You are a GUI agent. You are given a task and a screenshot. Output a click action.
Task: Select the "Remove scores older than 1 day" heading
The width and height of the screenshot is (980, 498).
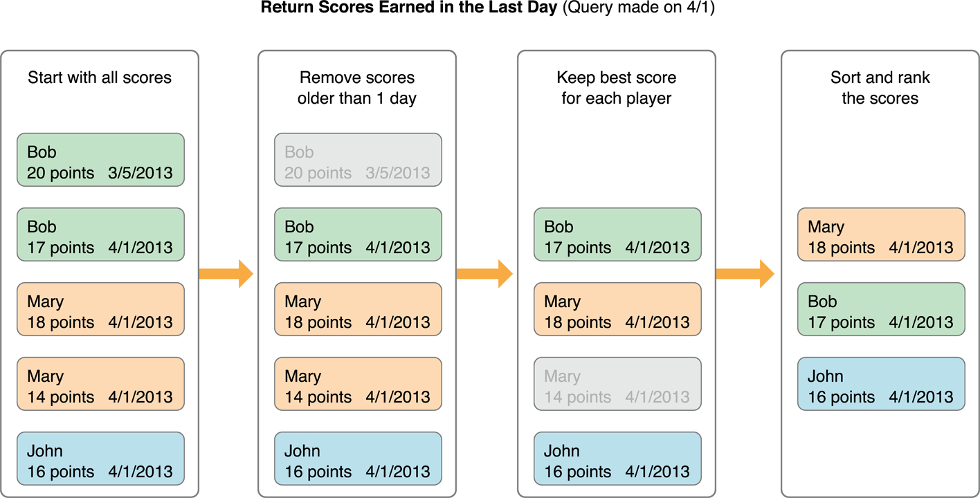pyautogui.click(x=357, y=88)
